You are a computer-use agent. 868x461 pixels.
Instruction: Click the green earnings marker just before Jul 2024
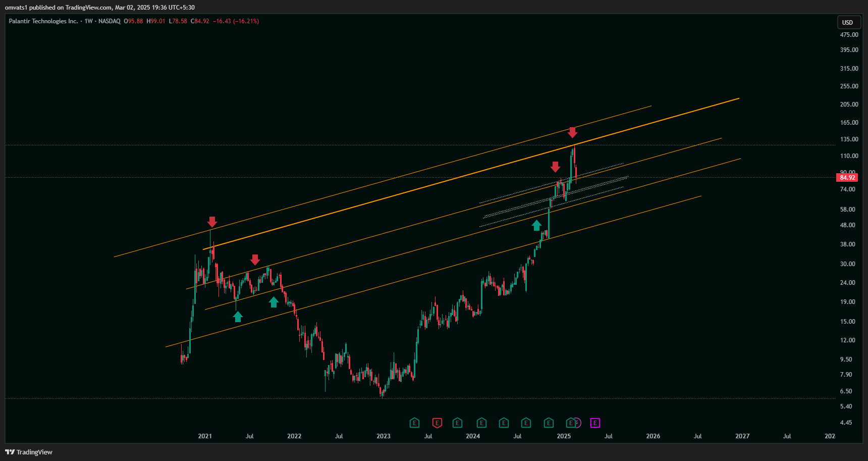tap(504, 423)
